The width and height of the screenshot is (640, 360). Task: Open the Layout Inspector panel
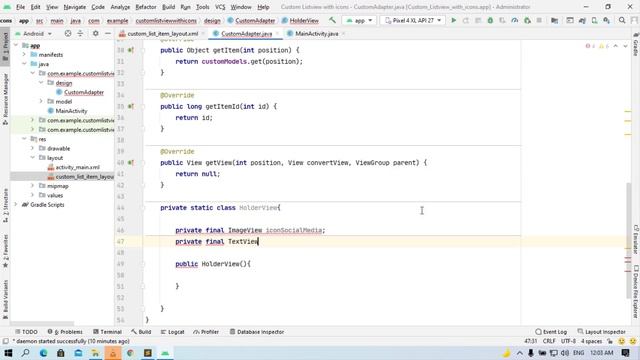pos(601,332)
